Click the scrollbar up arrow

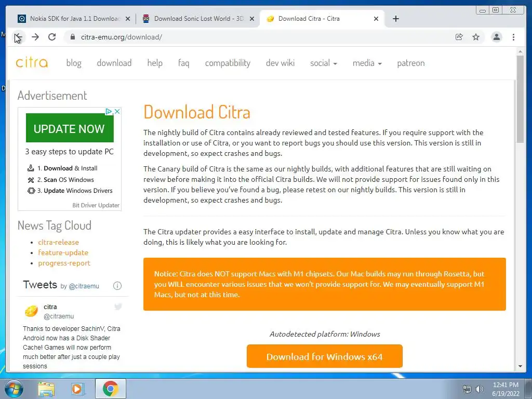pyautogui.click(x=520, y=51)
